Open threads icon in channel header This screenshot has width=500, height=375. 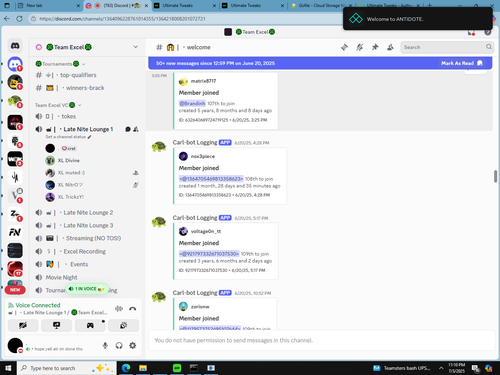point(344,47)
